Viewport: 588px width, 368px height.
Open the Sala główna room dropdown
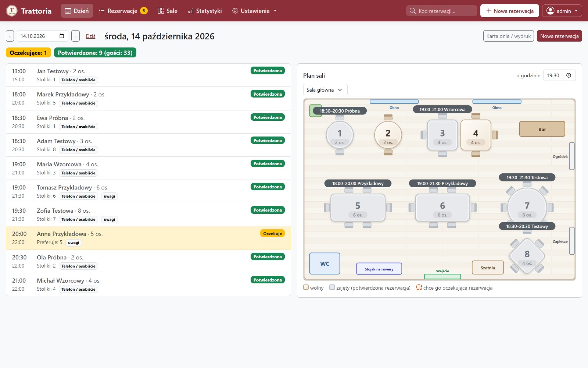pos(325,90)
